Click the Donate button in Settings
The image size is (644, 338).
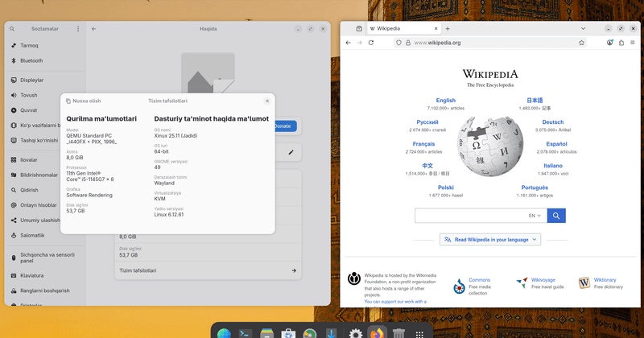(x=285, y=126)
